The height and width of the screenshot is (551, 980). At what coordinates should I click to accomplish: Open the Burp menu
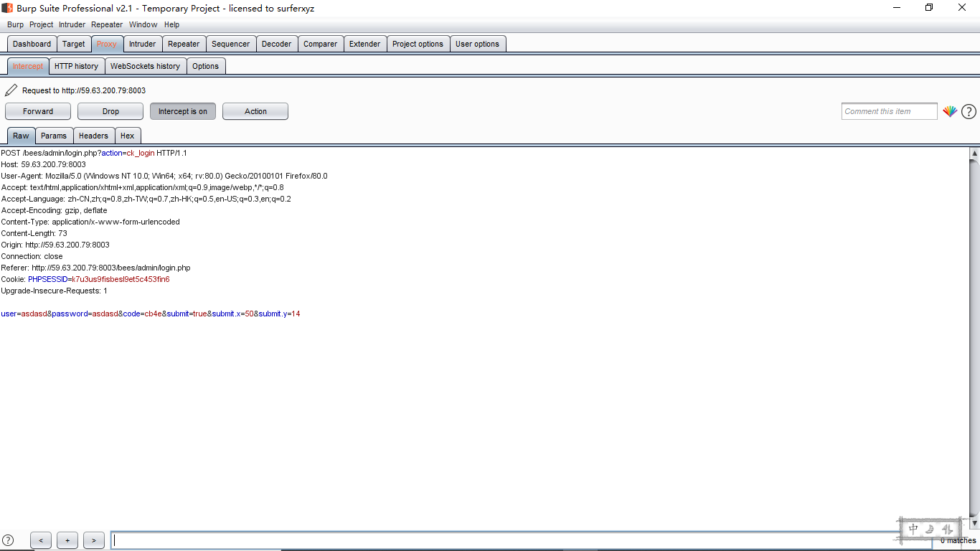pos(15,24)
